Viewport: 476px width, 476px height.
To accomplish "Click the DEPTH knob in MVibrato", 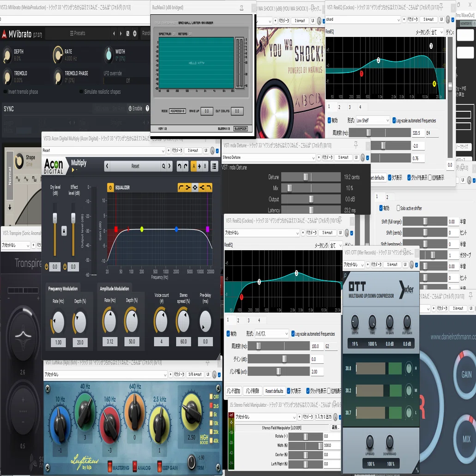I will click(6, 55).
